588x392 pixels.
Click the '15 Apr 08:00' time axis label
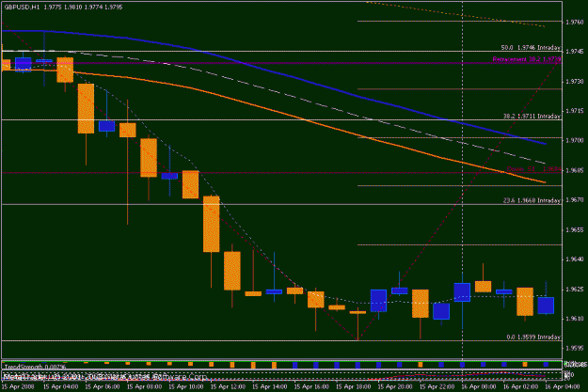click(x=144, y=386)
